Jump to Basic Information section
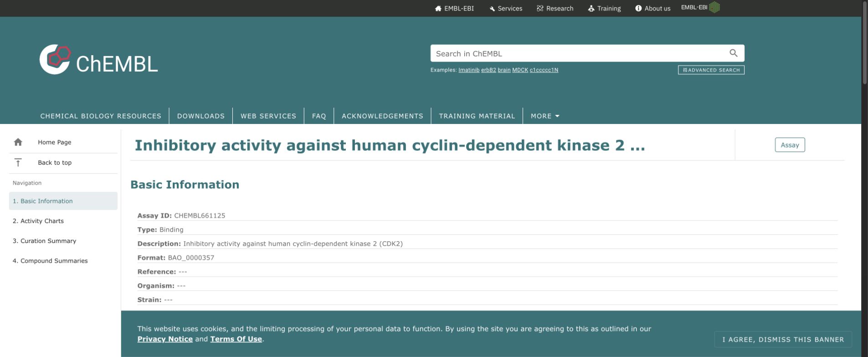 pyautogui.click(x=63, y=201)
